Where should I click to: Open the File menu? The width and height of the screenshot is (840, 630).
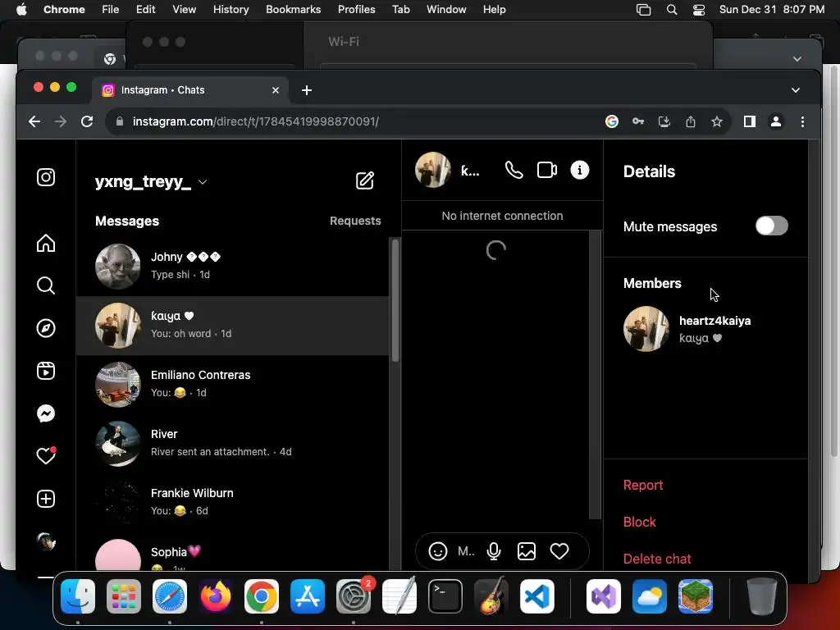pyautogui.click(x=111, y=9)
